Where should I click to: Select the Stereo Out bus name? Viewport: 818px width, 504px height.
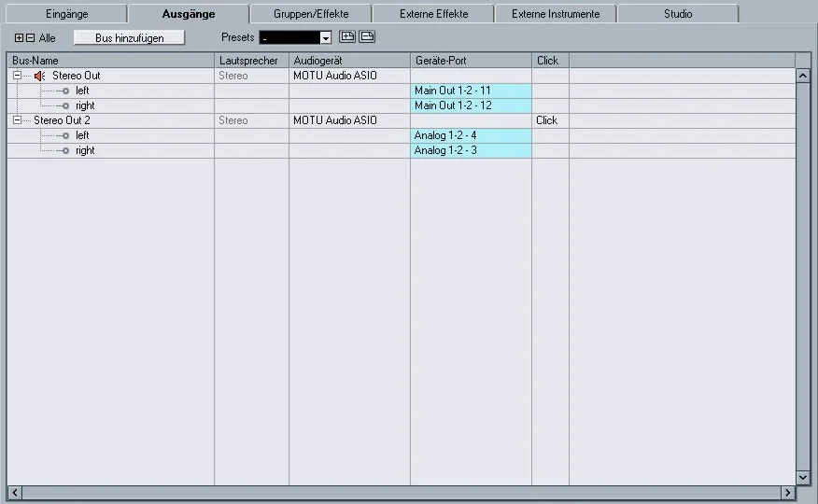pyautogui.click(x=77, y=76)
